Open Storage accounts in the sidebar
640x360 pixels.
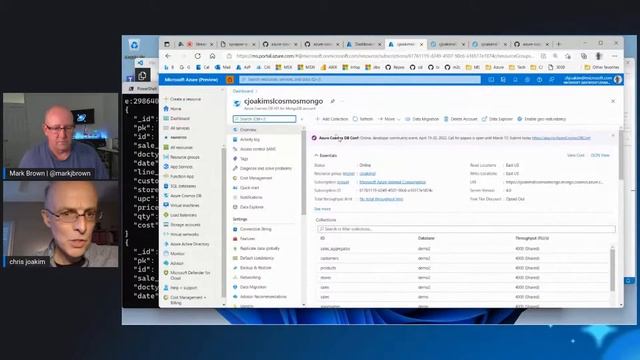pos(185,224)
